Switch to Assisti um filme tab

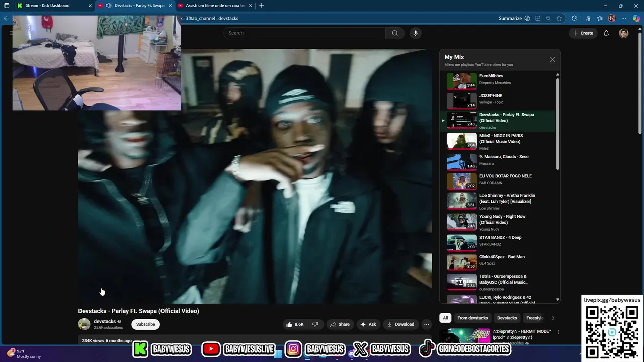215,6
